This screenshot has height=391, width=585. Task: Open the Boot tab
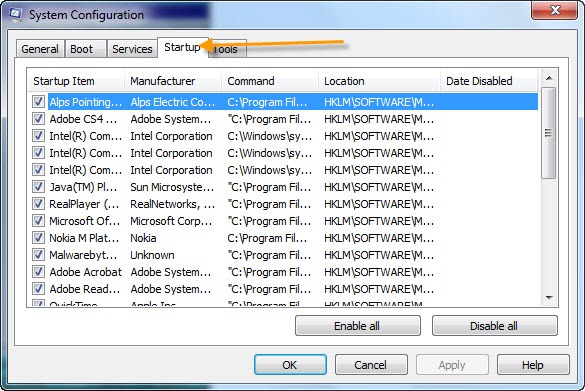85,49
